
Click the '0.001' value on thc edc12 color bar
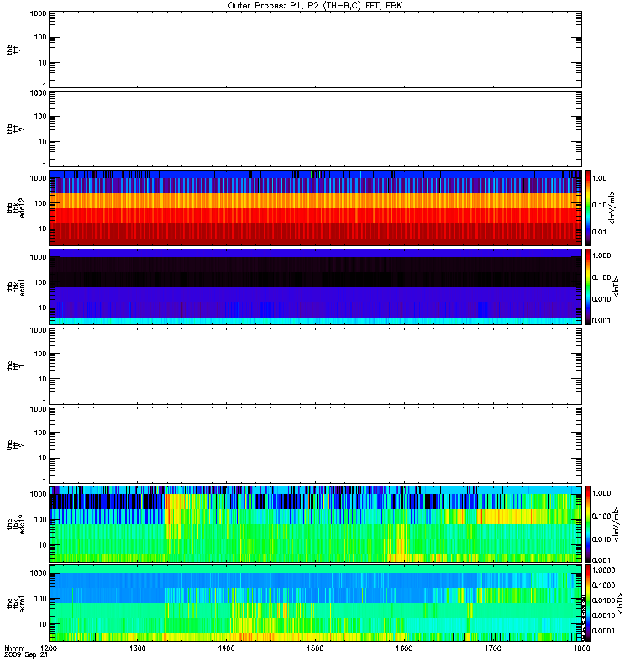pos(601,559)
